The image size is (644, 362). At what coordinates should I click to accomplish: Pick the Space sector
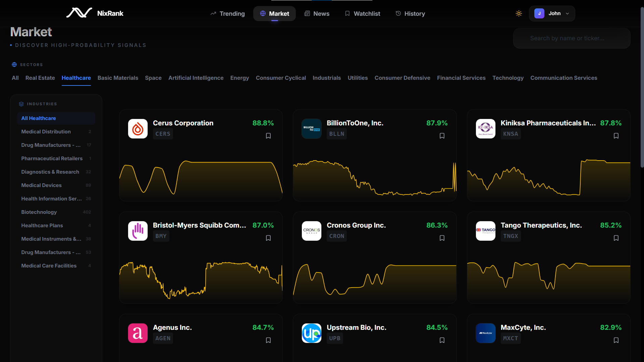(x=153, y=78)
